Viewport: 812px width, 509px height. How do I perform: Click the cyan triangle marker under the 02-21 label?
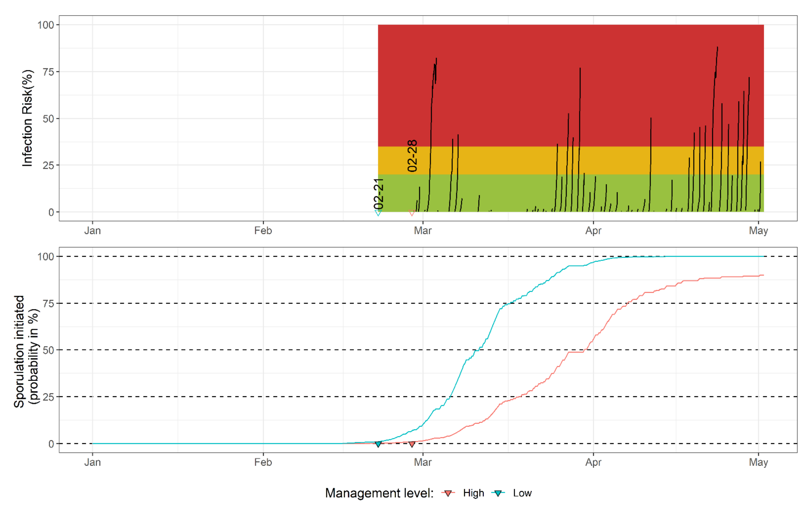point(378,213)
